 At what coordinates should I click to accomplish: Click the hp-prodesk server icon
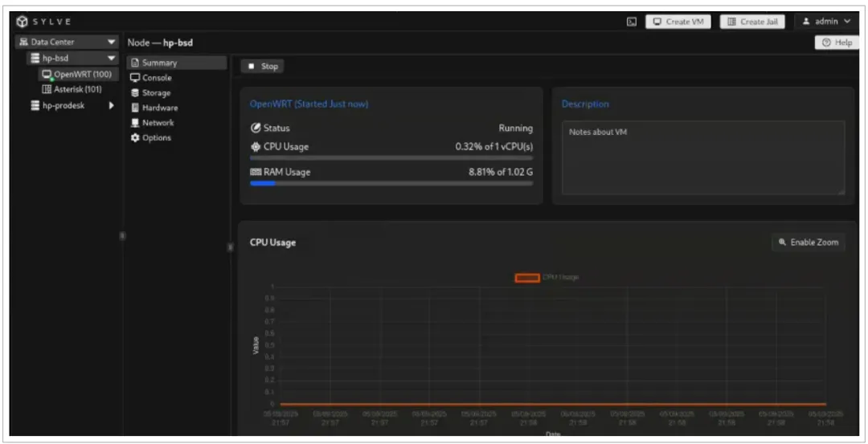point(35,106)
